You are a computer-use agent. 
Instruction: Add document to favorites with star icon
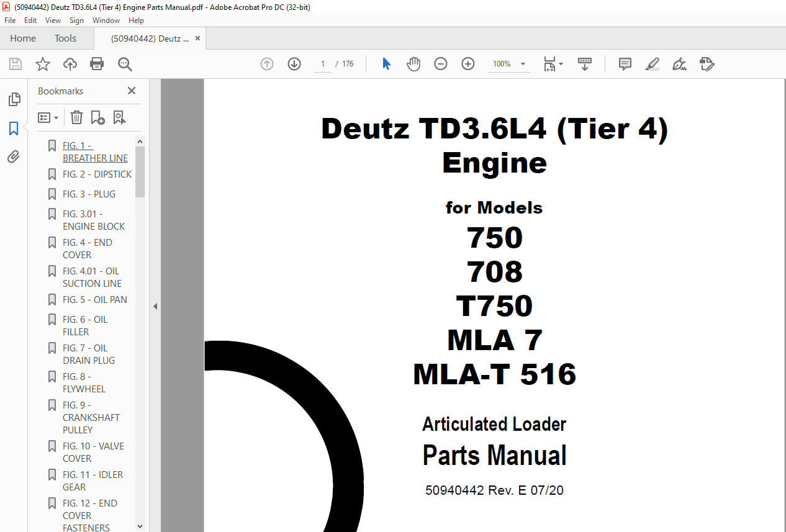point(43,64)
